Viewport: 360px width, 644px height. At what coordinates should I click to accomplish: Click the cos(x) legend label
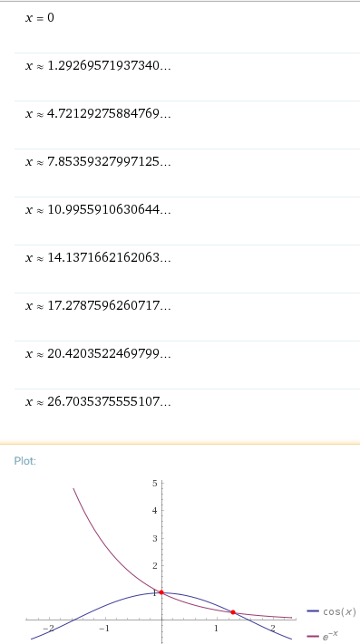pyautogui.click(x=339, y=611)
